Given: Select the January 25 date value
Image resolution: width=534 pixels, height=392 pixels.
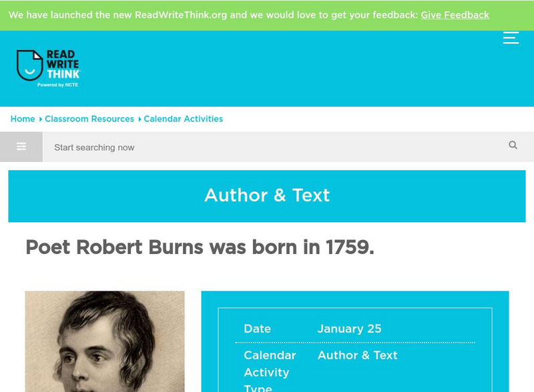Looking at the screenshot, I should point(349,329).
